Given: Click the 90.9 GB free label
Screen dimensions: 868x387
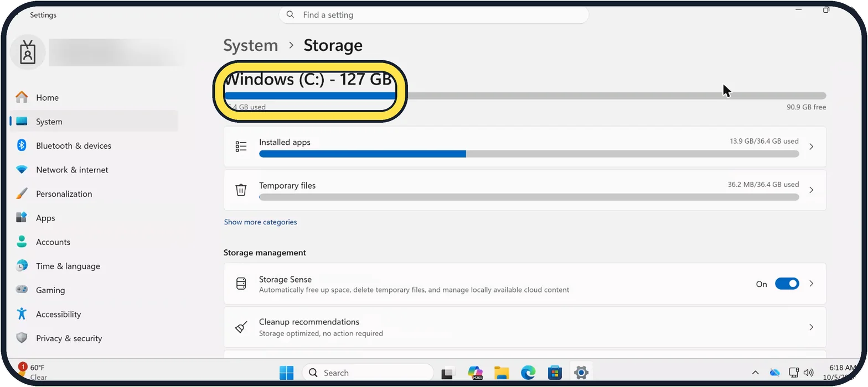Looking at the screenshot, I should click(x=806, y=107).
